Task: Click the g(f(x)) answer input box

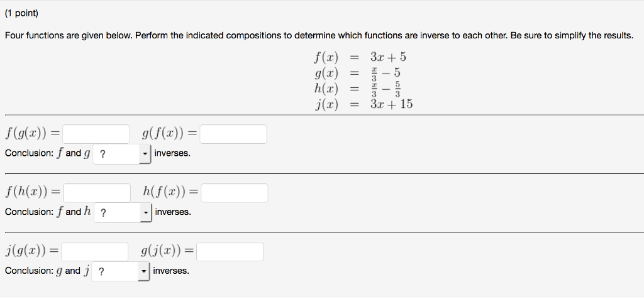Action: pyautogui.click(x=233, y=134)
